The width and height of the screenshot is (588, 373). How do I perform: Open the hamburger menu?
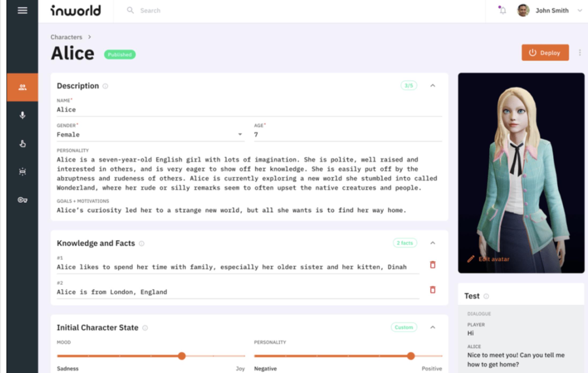click(x=22, y=10)
